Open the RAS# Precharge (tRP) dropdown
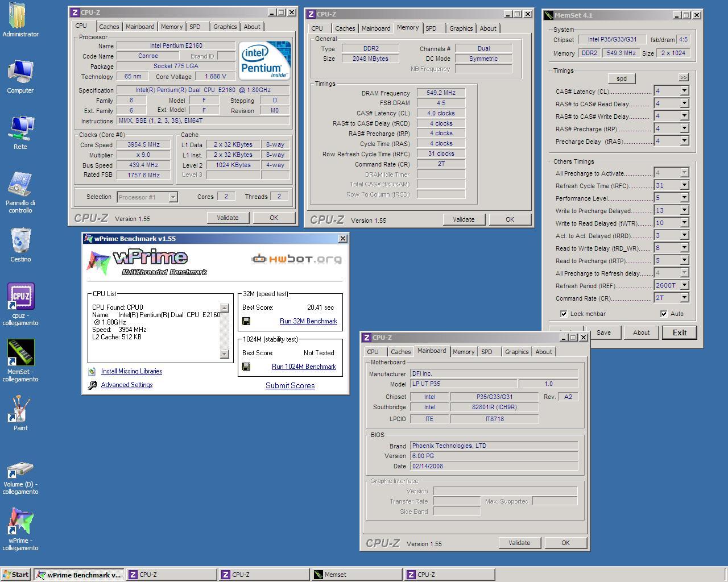Image resolution: width=728 pixels, height=582 pixels. (684, 128)
